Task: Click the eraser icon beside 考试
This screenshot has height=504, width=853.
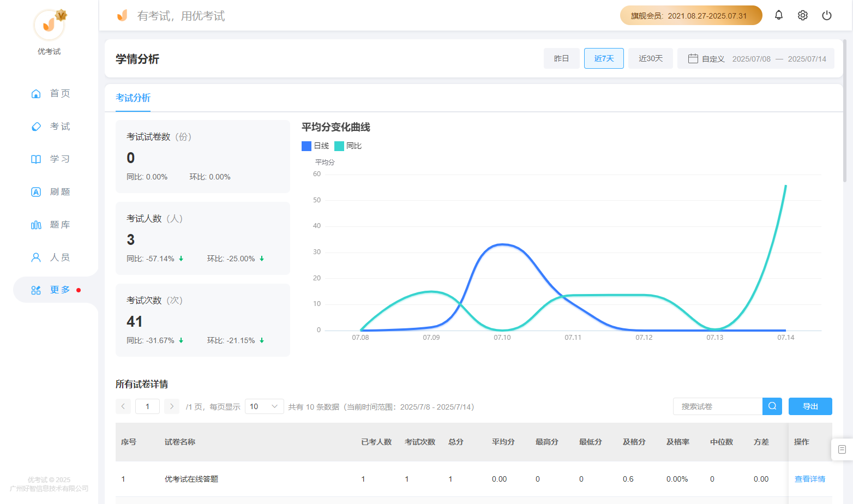Action: point(36,127)
